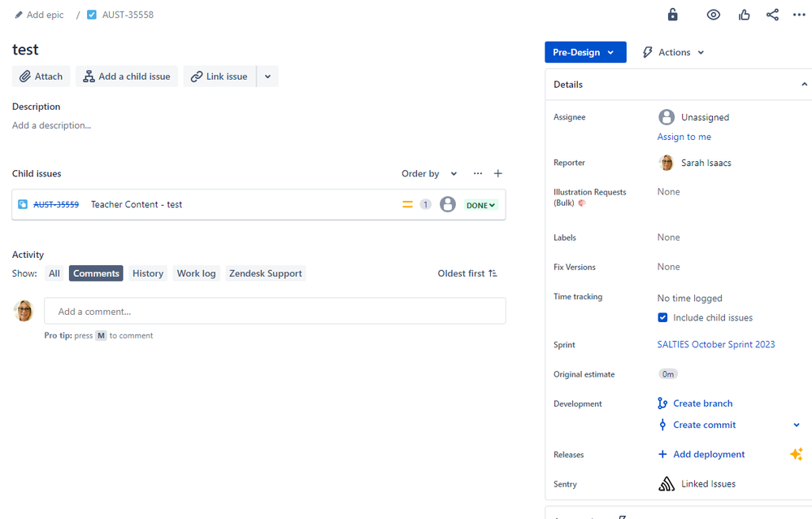Click the Add epic pencil icon
This screenshot has width=812, height=519.
tap(19, 15)
